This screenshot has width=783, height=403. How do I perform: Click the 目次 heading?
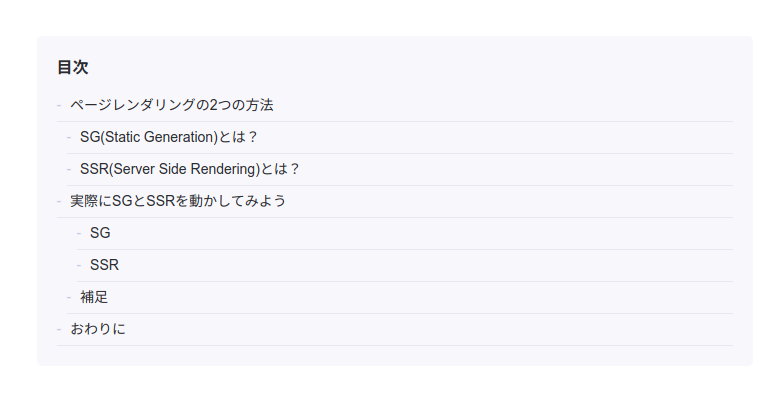tap(72, 68)
